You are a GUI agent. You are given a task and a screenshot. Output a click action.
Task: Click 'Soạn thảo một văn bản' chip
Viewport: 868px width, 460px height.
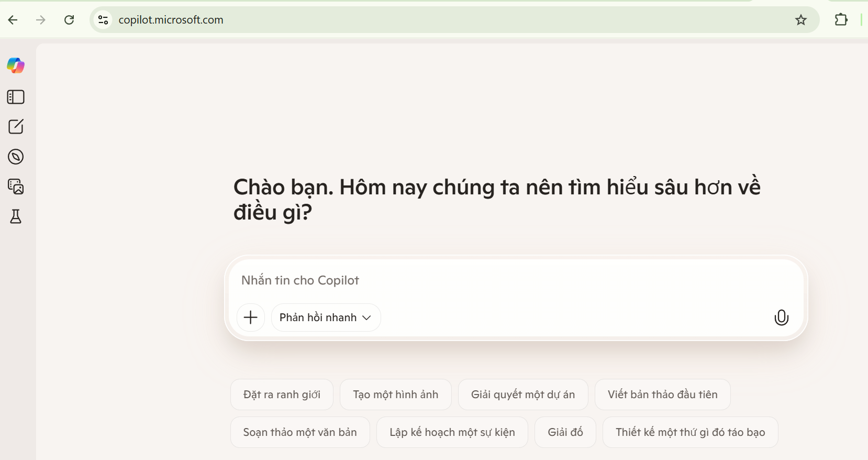300,432
